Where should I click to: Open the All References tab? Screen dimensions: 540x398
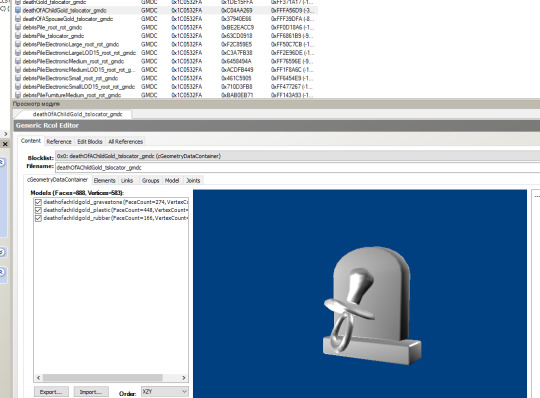(125, 142)
